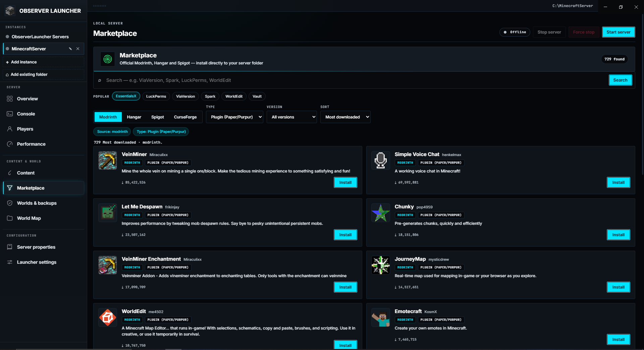Click the green Marketplace target logo
Viewport: 644px width, 350px height.
108,59
